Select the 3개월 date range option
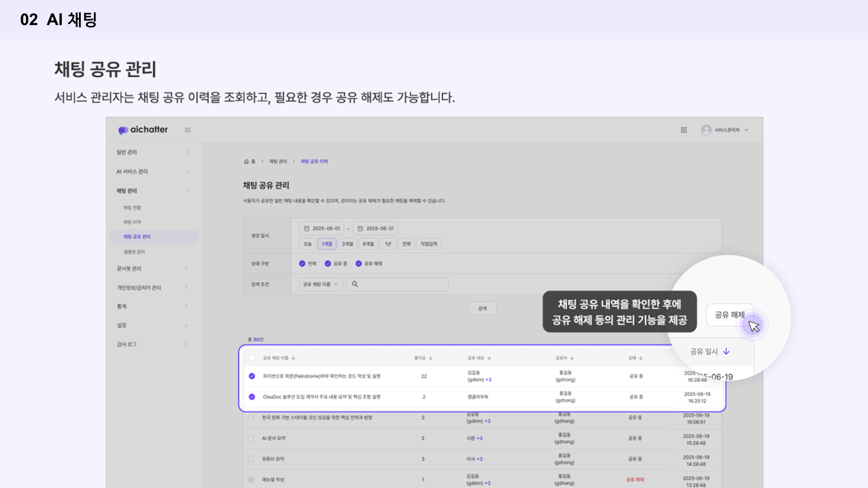The height and width of the screenshot is (488, 868). coord(347,244)
